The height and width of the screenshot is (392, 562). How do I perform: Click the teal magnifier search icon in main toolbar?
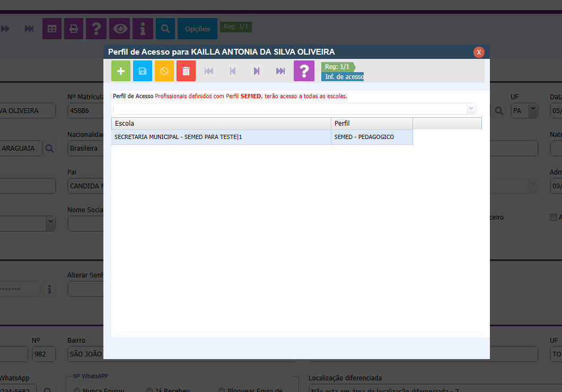click(x=165, y=29)
